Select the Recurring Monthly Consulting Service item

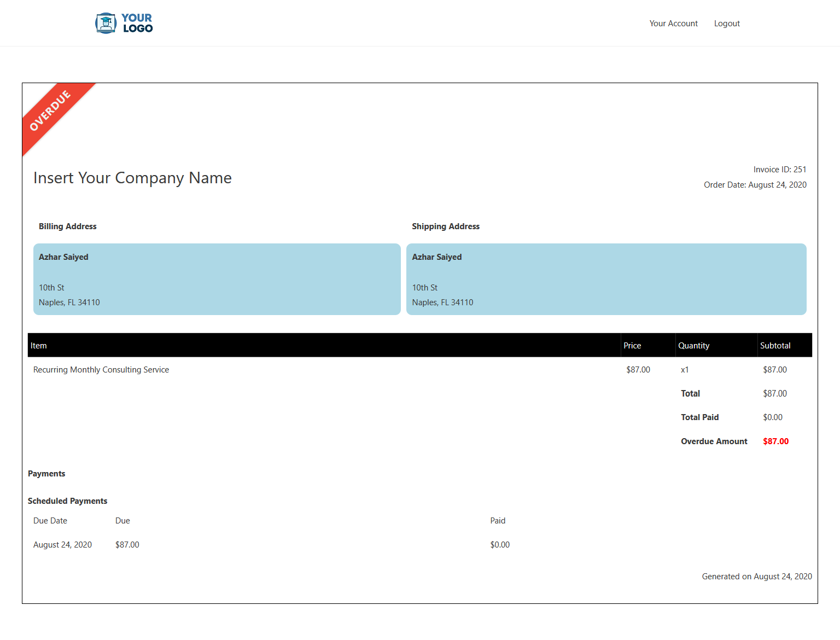click(x=101, y=370)
